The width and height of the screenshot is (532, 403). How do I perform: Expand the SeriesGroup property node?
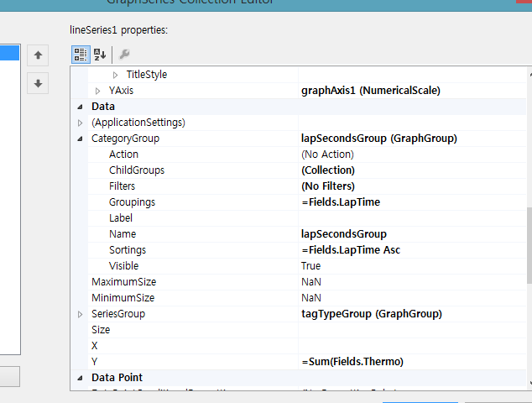point(80,314)
